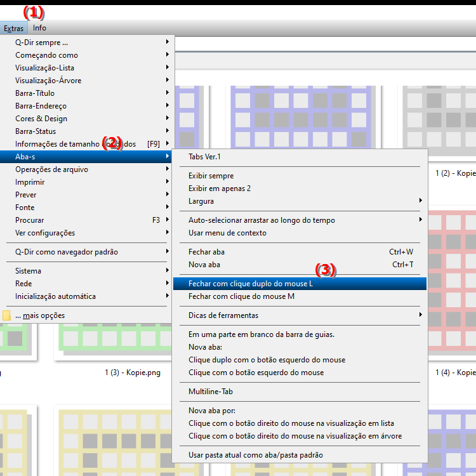The width and height of the screenshot is (476, 476).
Task: Select the '1 (2) - Kopie' file label
Action: [455, 173]
